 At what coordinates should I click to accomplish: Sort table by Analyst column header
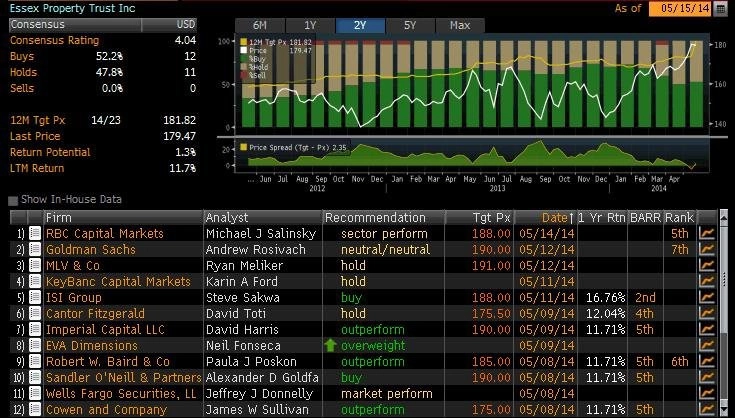263,217
